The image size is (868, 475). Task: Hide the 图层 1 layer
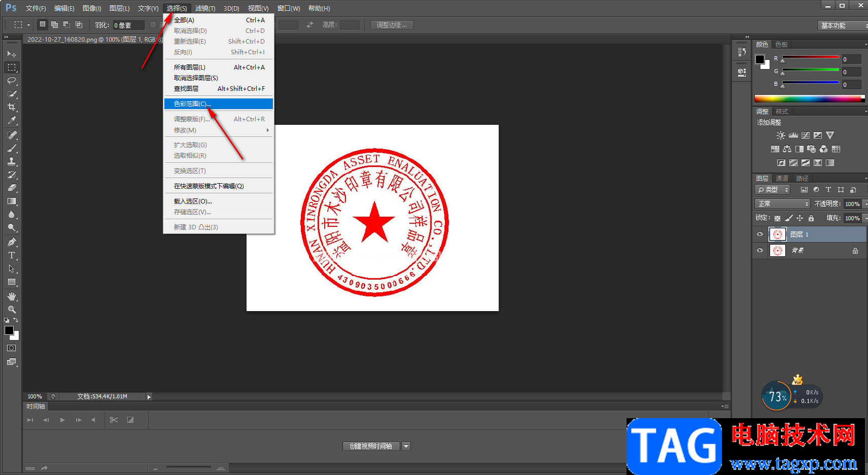760,234
